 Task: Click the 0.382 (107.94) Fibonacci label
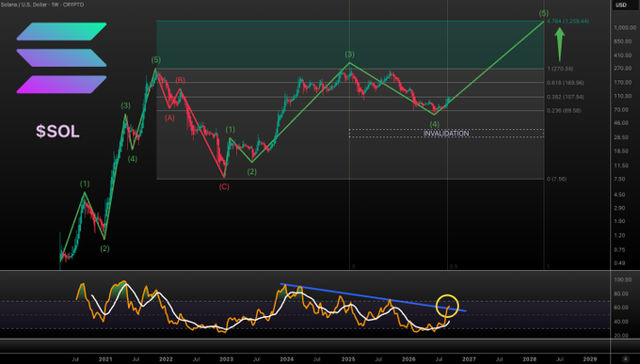tap(566, 97)
